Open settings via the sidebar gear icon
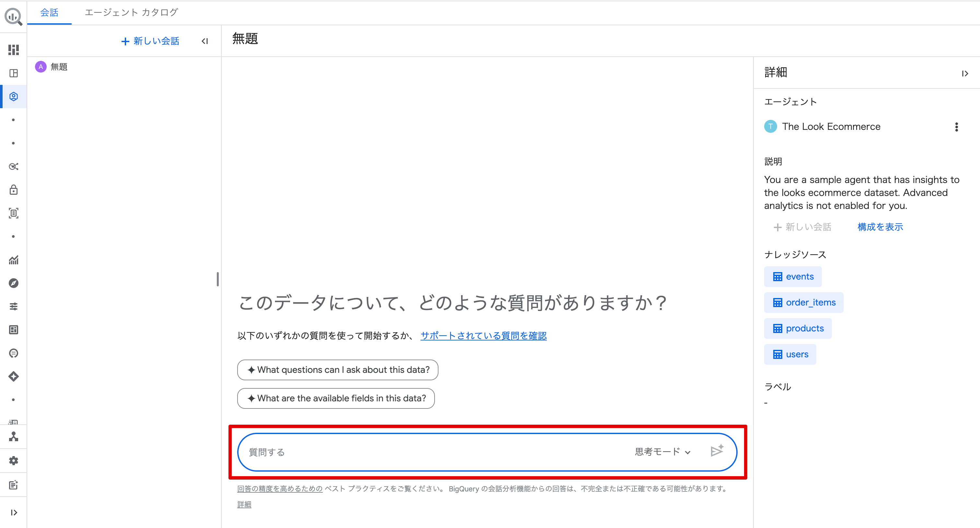The image size is (980, 528). click(x=13, y=460)
